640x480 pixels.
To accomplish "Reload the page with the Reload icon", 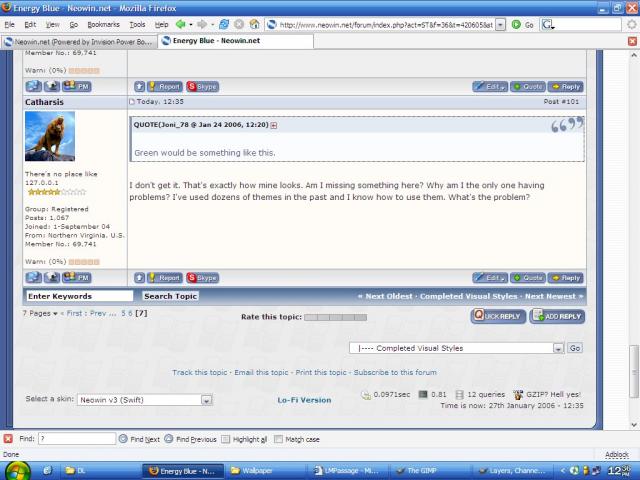I will click(224, 24).
